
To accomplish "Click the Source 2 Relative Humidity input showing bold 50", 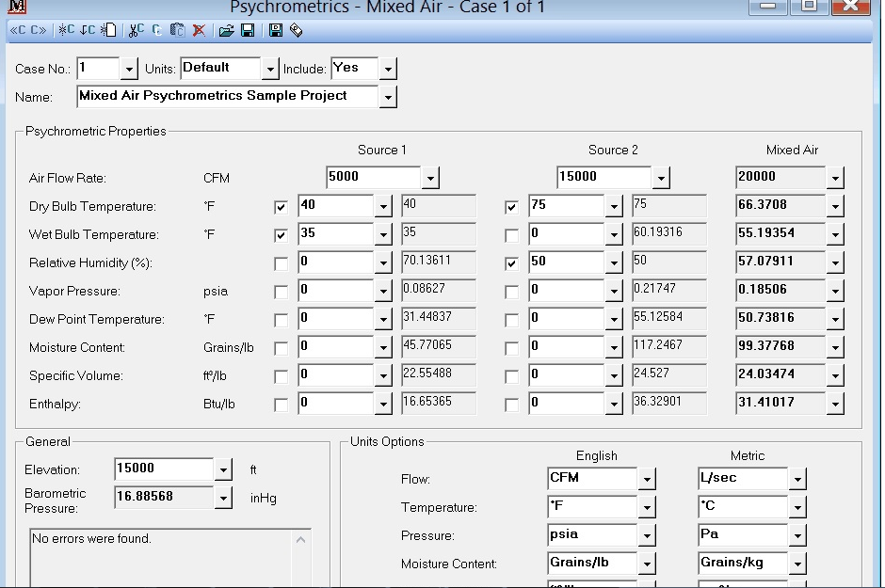I will pos(567,262).
